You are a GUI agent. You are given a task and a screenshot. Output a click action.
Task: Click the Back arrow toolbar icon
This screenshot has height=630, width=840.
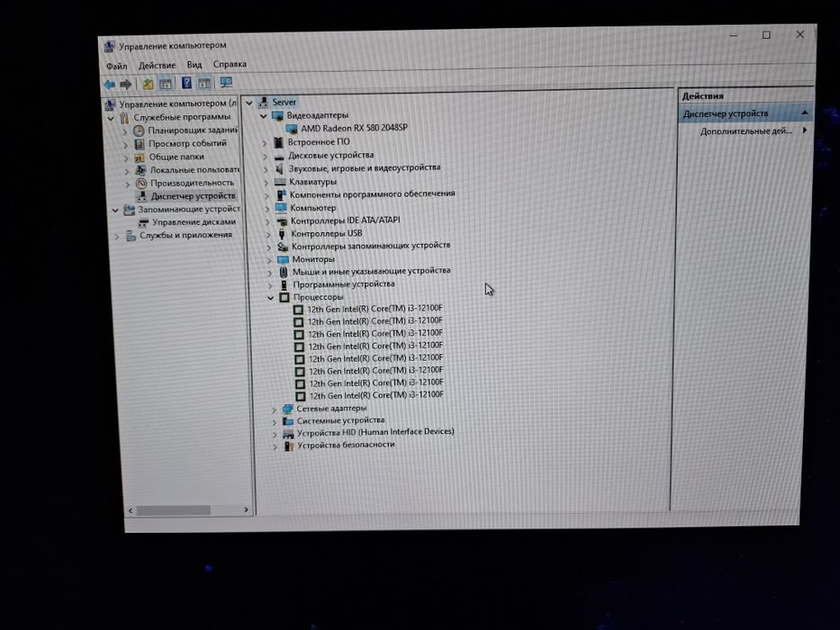110,85
